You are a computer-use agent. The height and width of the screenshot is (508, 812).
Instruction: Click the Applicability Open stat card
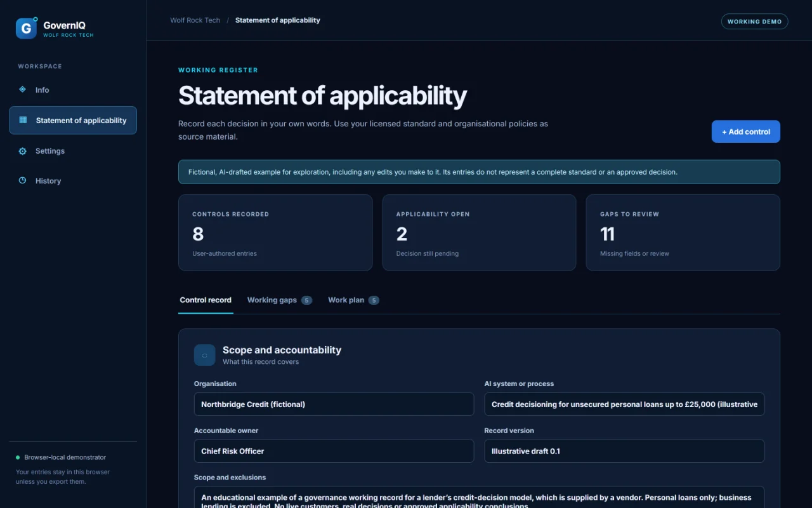click(479, 232)
